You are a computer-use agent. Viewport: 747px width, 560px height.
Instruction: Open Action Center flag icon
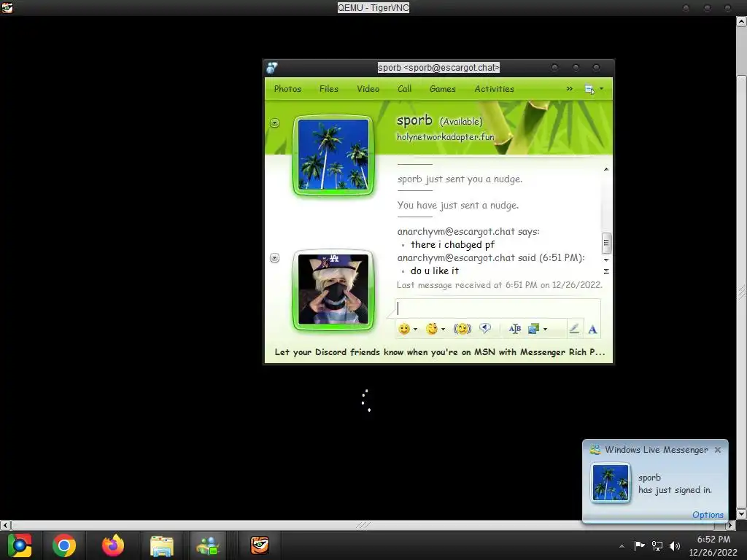click(639, 545)
